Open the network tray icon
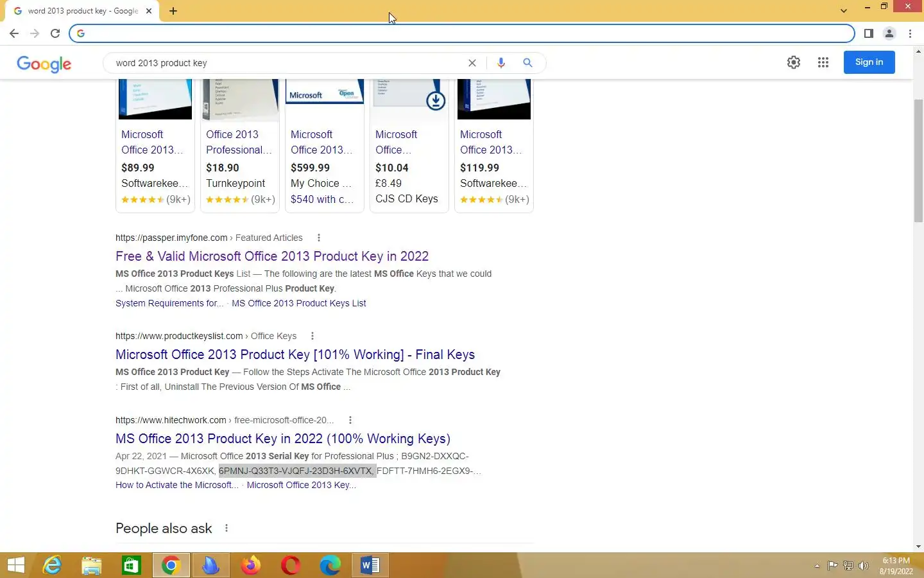Image resolution: width=924 pixels, height=578 pixels. coord(848,566)
